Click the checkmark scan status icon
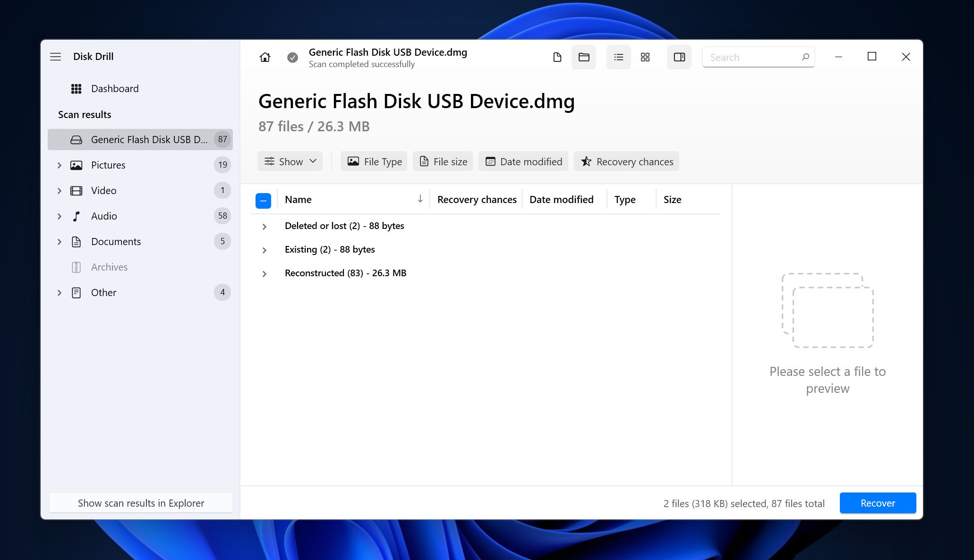The image size is (974, 560). click(x=291, y=57)
